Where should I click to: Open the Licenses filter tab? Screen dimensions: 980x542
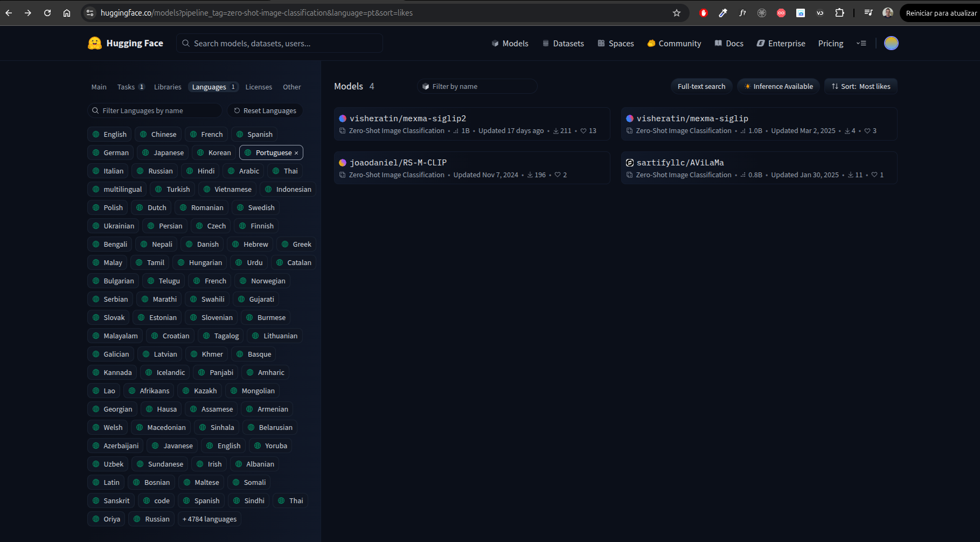(259, 87)
